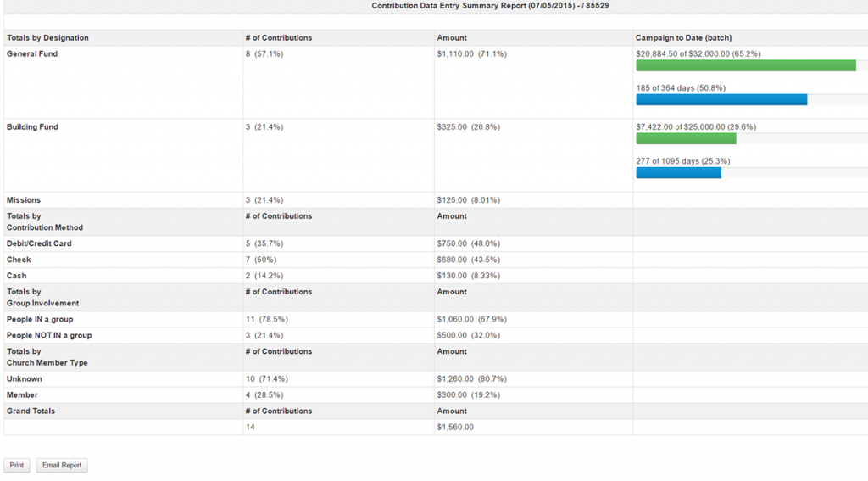
Task: Select the Cash contribution method row
Action: point(17,276)
